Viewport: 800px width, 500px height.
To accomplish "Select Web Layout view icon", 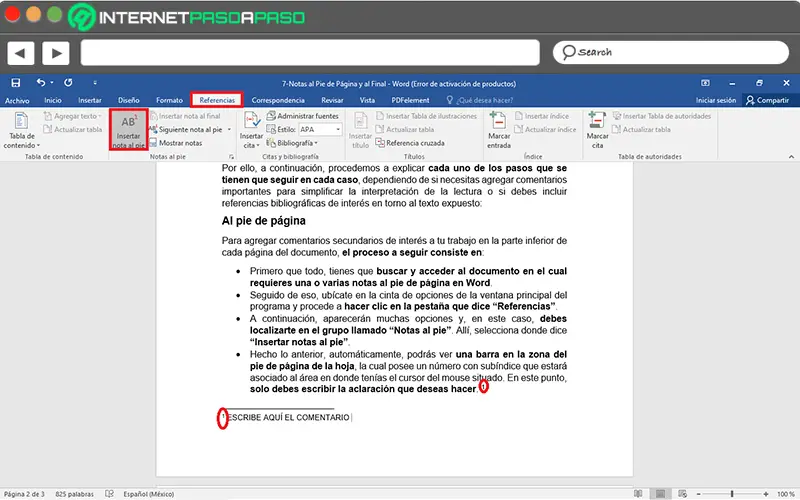I will (x=682, y=494).
